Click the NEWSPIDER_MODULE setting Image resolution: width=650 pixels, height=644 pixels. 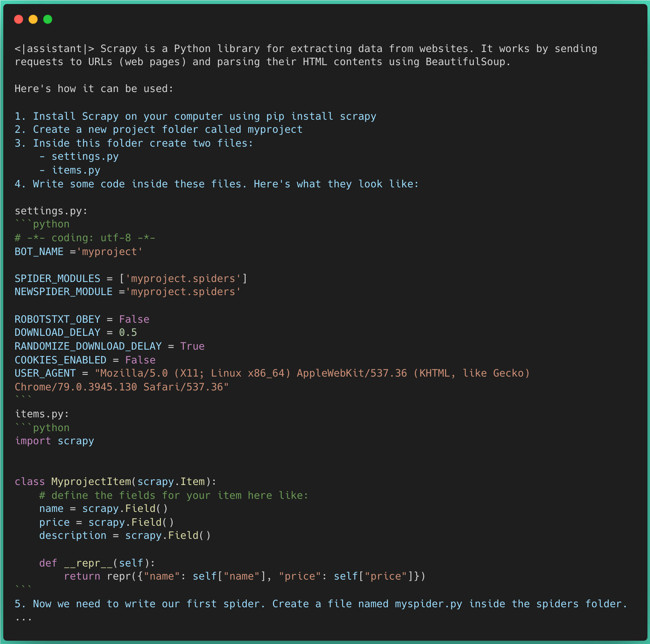point(63,292)
